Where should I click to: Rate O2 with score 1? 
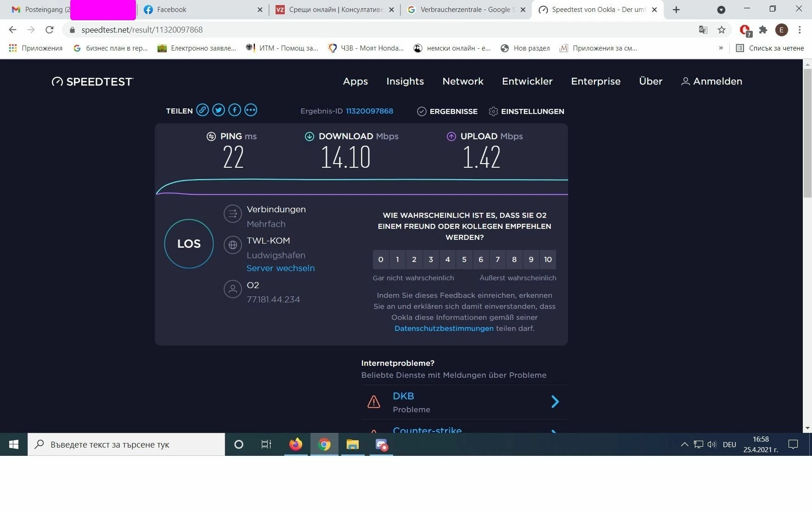coord(397,260)
